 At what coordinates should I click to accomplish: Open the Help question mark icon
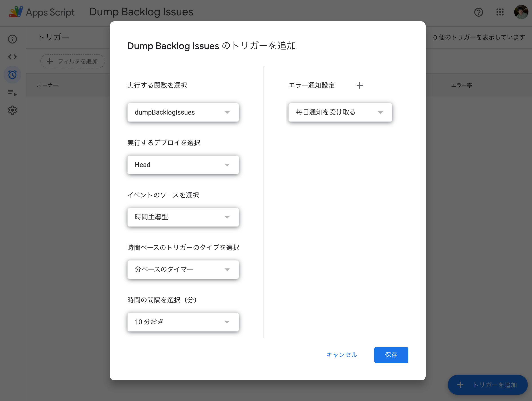tap(479, 12)
